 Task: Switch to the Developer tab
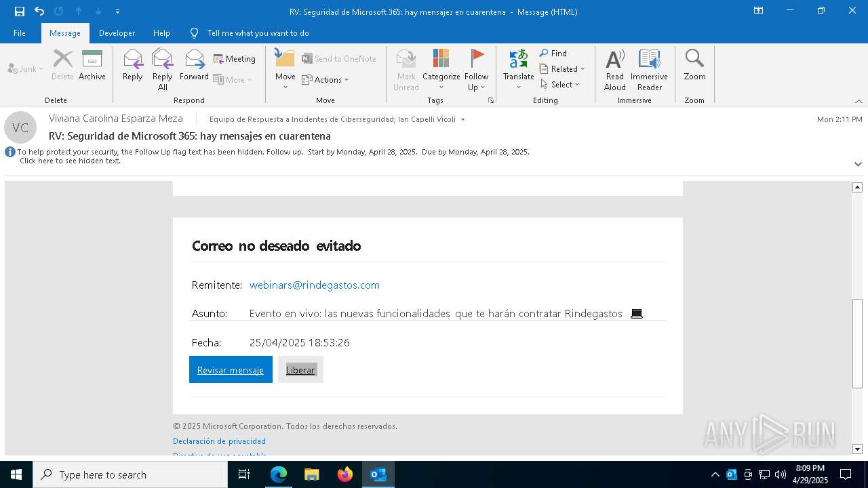(x=117, y=33)
